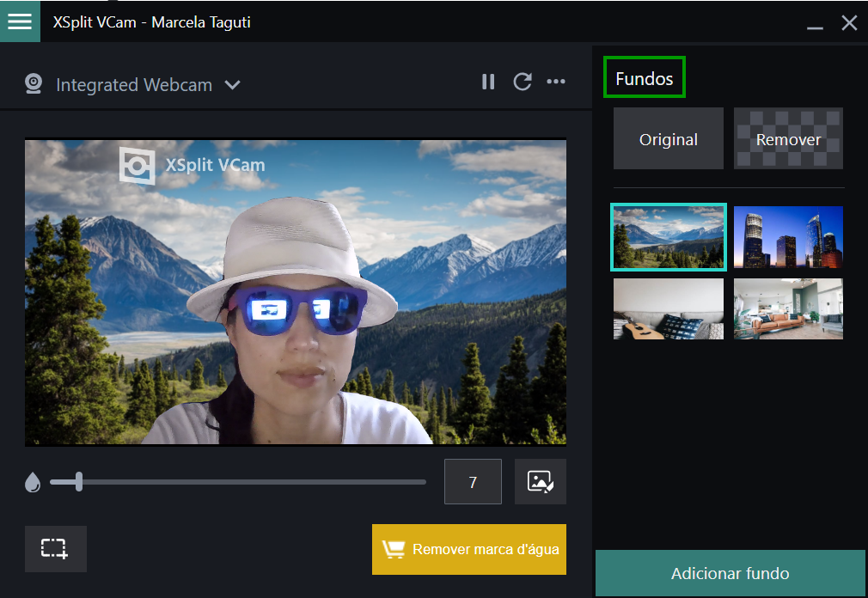Open the hamburger main menu

click(x=20, y=21)
